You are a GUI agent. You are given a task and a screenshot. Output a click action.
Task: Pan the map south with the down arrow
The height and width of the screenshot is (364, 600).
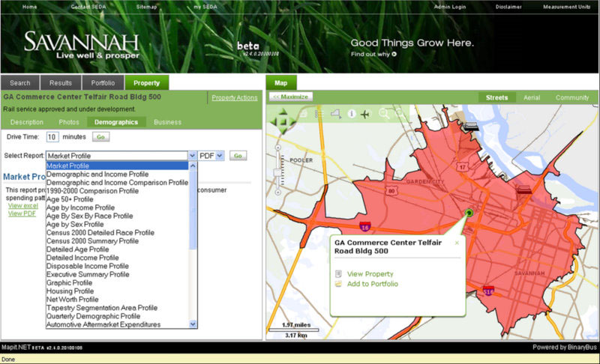[283, 131]
